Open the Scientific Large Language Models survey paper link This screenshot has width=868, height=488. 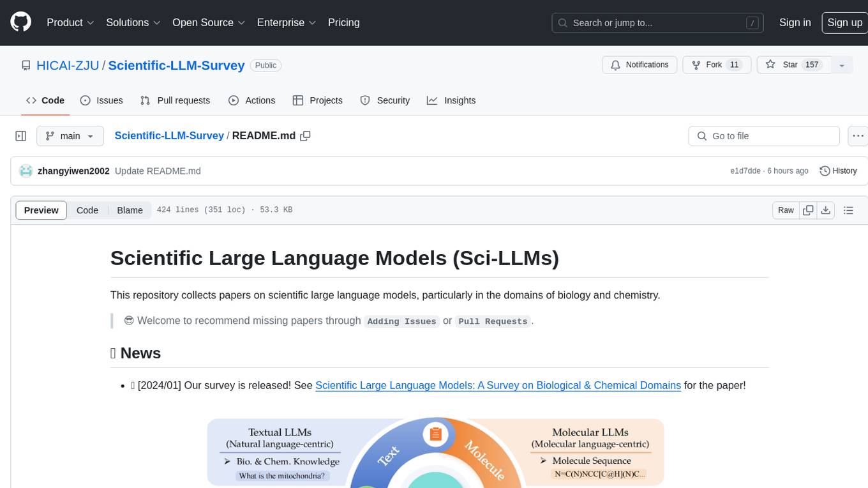[498, 385]
